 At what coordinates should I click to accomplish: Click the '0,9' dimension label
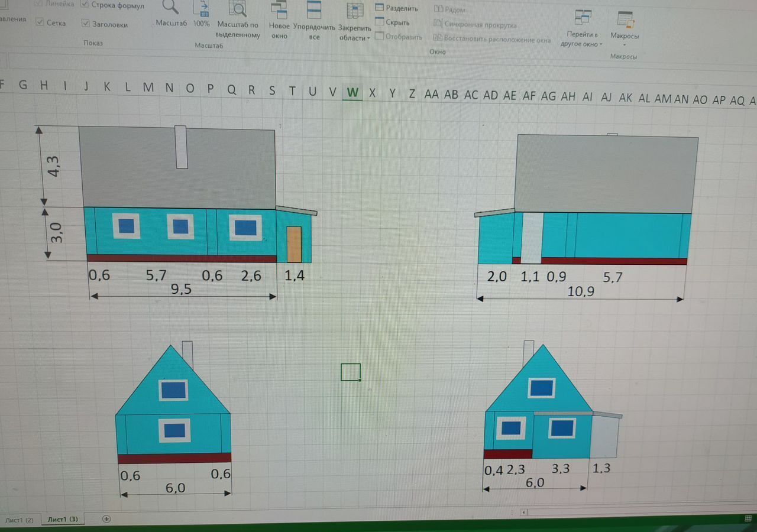557,276
